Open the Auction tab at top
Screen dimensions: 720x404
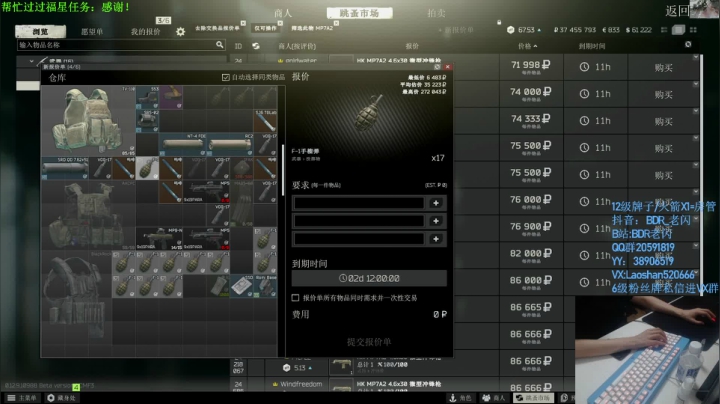pos(436,13)
